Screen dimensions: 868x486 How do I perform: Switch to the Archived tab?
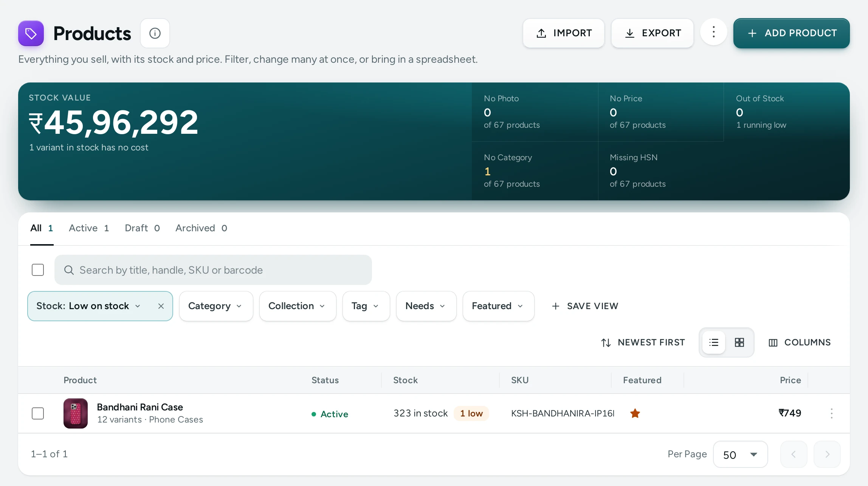[201, 228]
